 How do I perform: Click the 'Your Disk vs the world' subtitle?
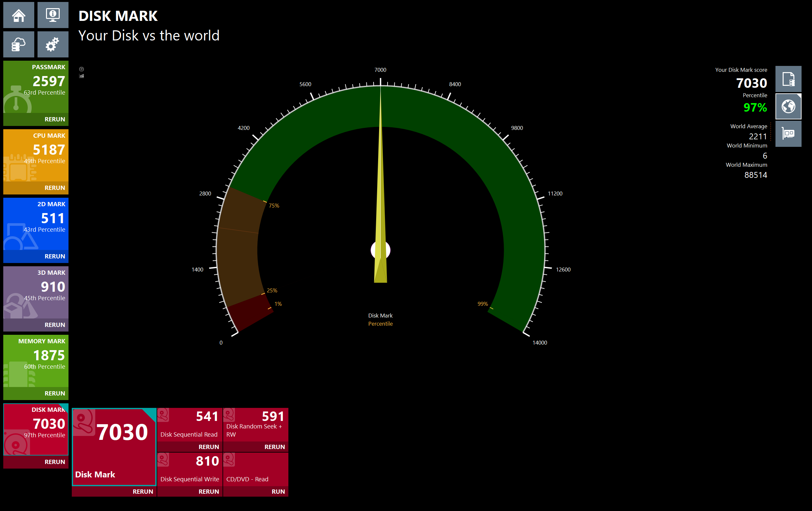tap(149, 36)
